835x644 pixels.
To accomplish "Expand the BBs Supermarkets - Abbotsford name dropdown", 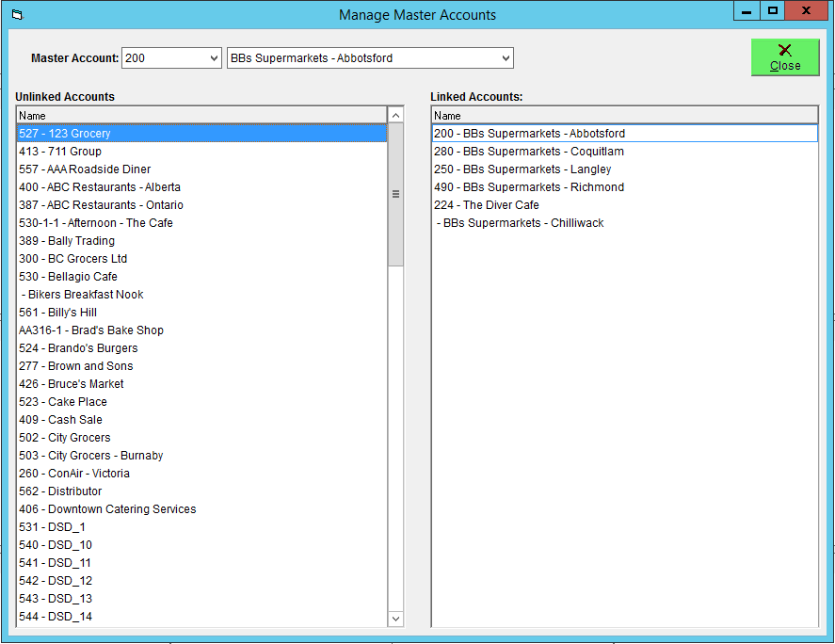I will 506,58.
